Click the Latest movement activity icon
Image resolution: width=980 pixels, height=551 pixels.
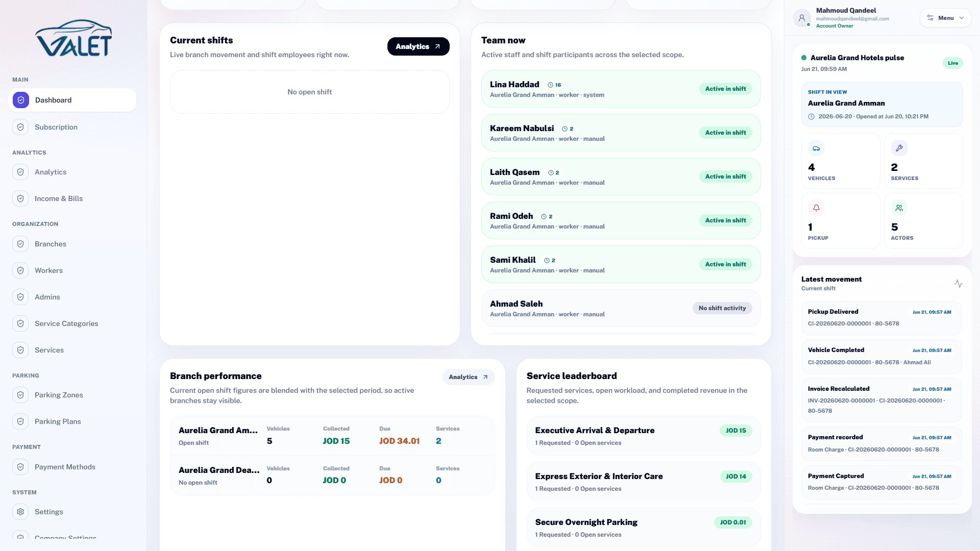(959, 284)
